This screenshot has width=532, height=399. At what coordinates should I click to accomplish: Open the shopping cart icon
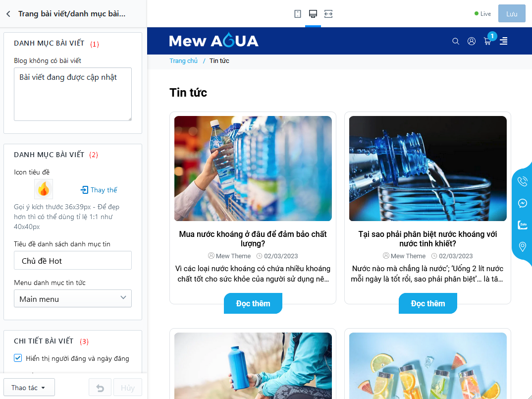pyautogui.click(x=487, y=42)
